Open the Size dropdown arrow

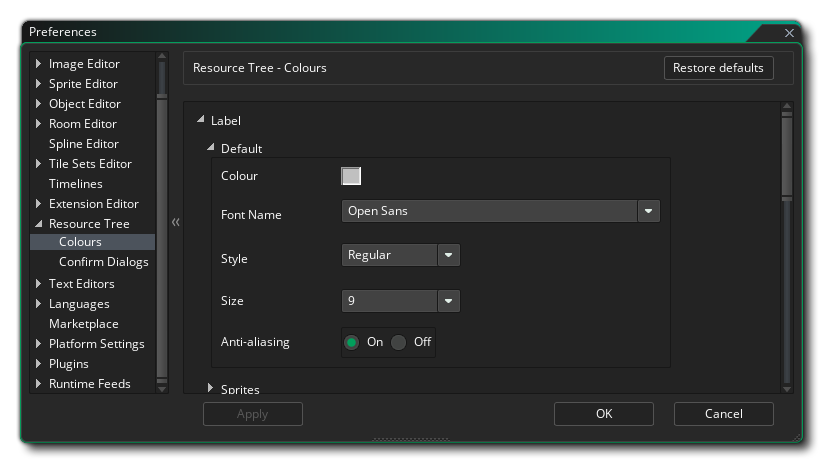tap(448, 301)
